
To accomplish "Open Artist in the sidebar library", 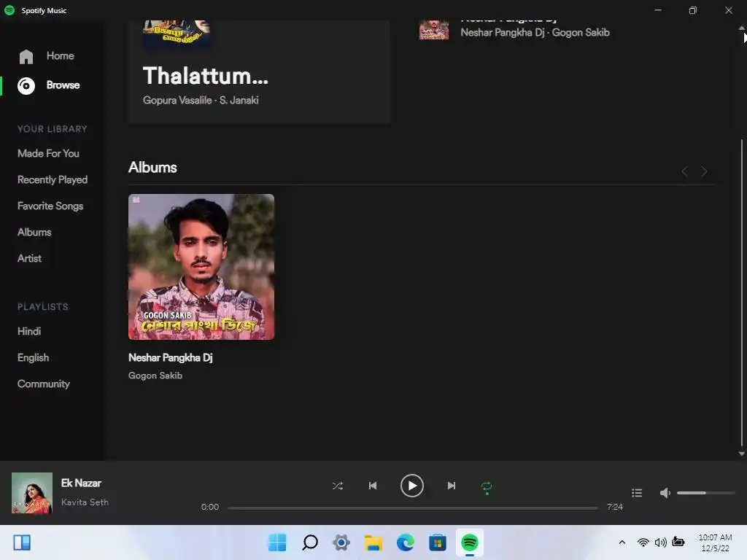I will click(x=29, y=258).
